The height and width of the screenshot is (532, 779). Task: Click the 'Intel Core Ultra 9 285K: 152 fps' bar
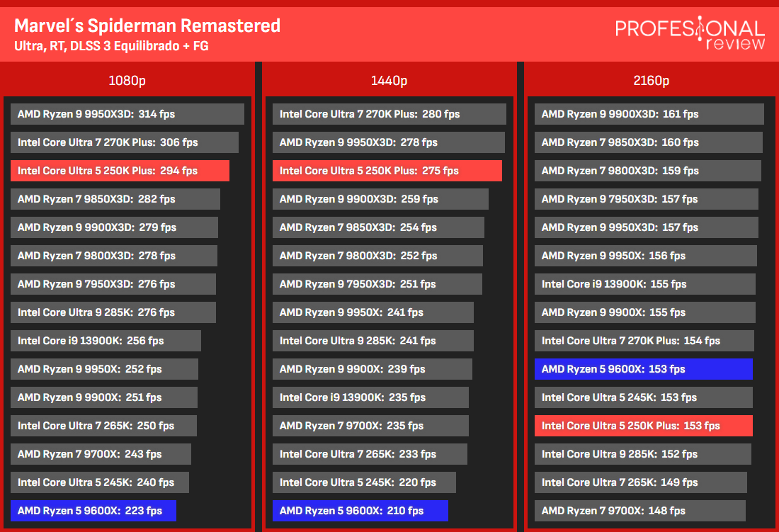[643, 454]
